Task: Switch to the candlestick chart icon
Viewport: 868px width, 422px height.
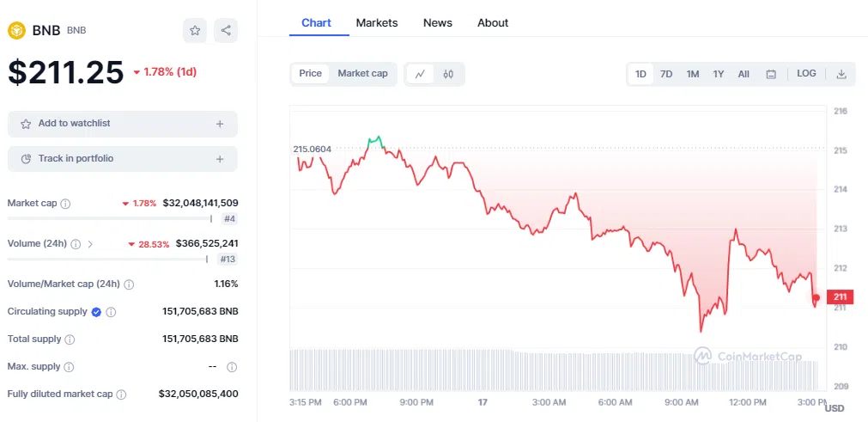Action: tap(448, 74)
